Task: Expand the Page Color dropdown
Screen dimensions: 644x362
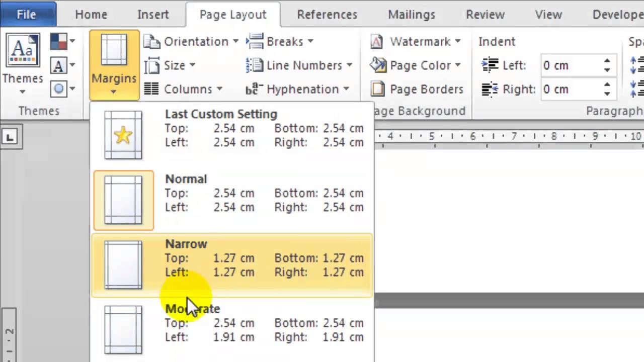Action: point(457,66)
